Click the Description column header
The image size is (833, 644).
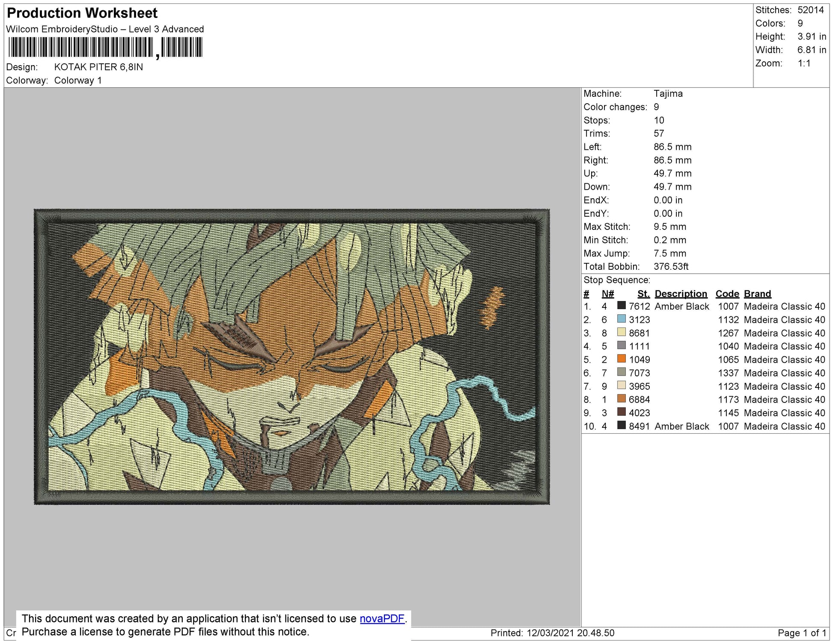point(681,294)
